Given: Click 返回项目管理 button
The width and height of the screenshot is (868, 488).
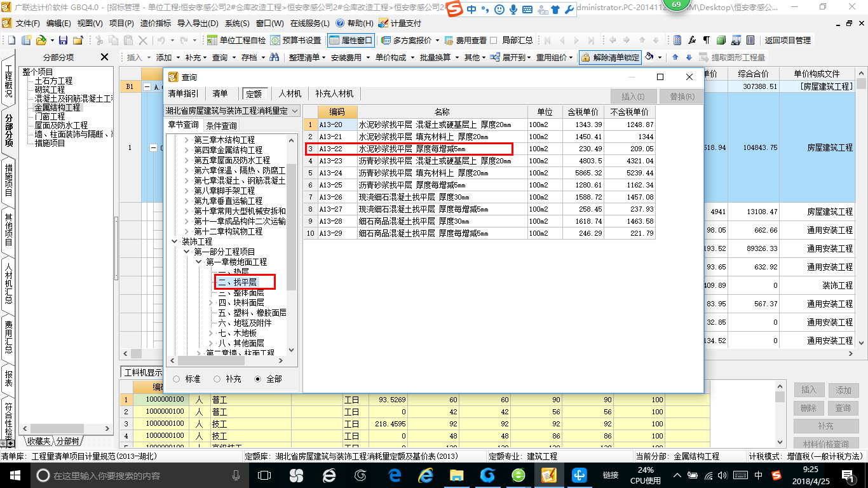Looking at the screenshot, I should point(787,40).
